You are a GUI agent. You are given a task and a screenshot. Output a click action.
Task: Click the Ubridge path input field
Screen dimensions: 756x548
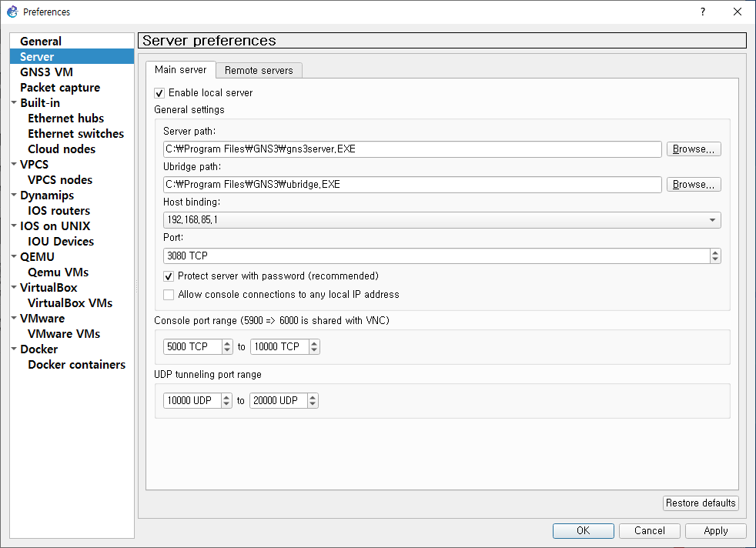click(412, 185)
